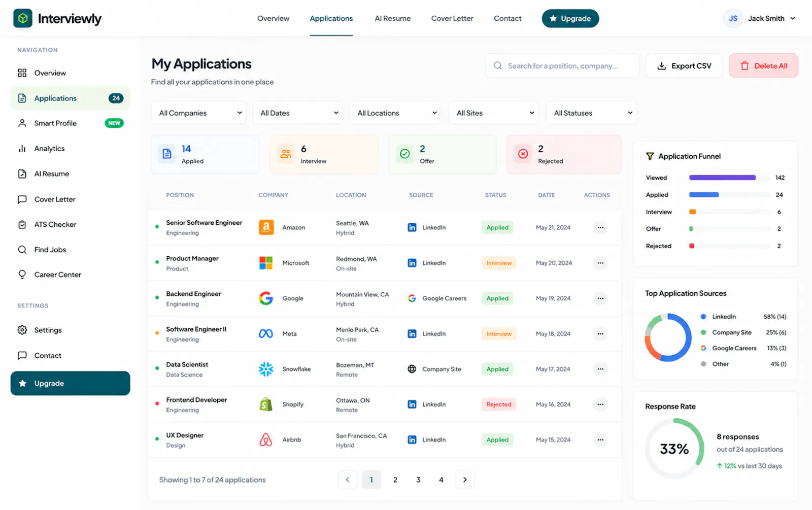
Task: Click the LinkedIn blue legend dot
Action: (x=703, y=317)
